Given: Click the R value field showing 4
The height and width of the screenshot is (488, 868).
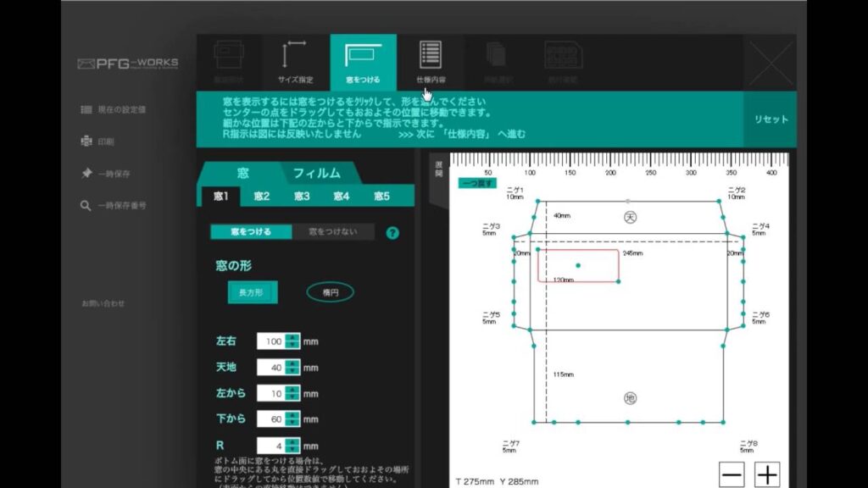Looking at the screenshot, I should click(x=271, y=446).
